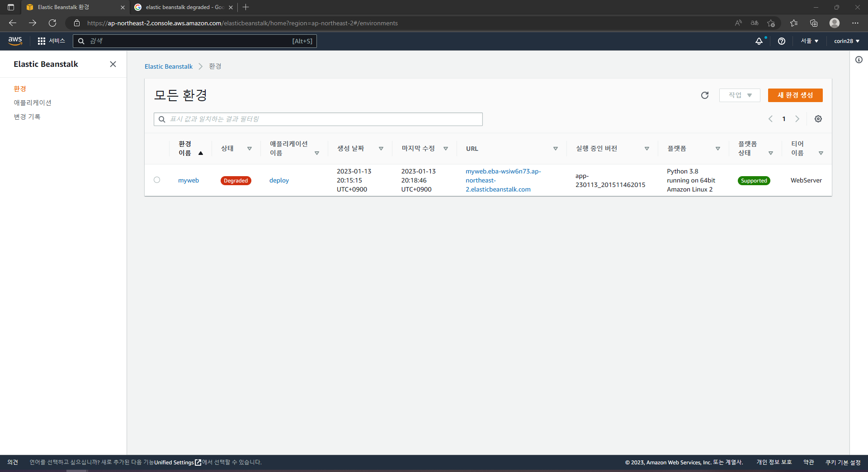
Task: Open the region selector dropdown
Action: 810,41
